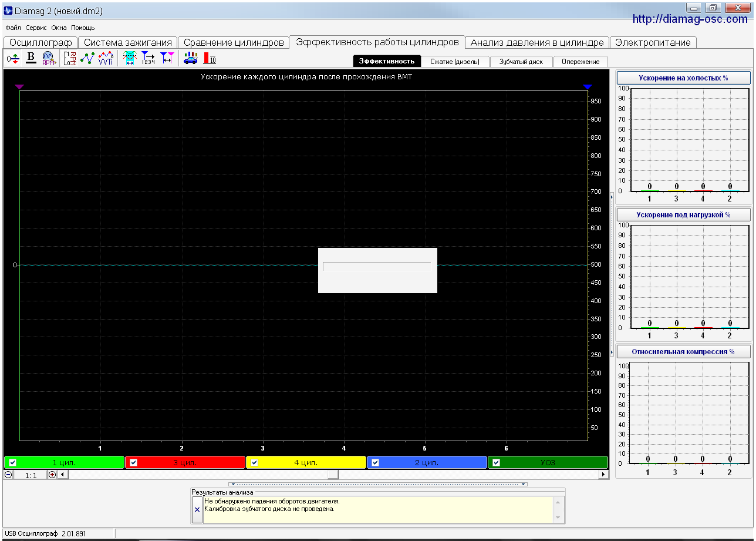Click the 1:1 zoom level field
The width and height of the screenshot is (756, 541).
pyautogui.click(x=31, y=475)
